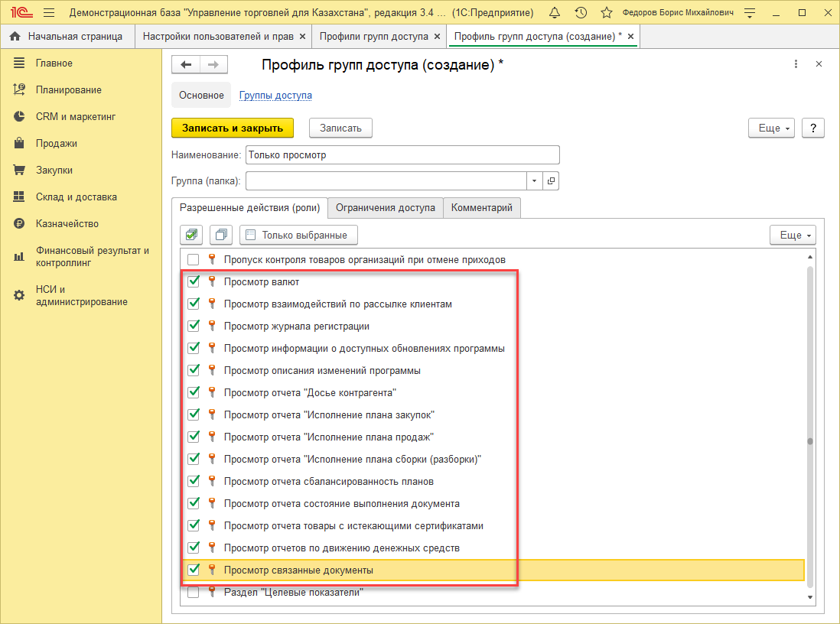
Task: Open the Группы доступа link
Action: pos(275,96)
